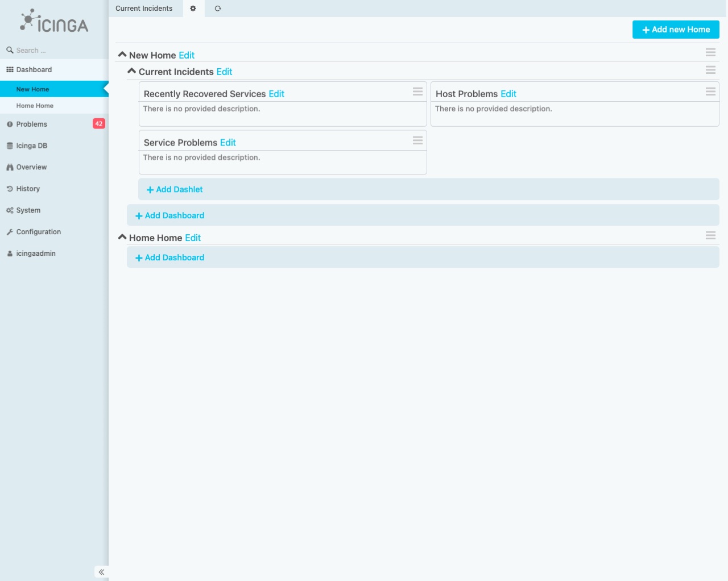
Task: Click the History clock icon
Action: (10, 189)
